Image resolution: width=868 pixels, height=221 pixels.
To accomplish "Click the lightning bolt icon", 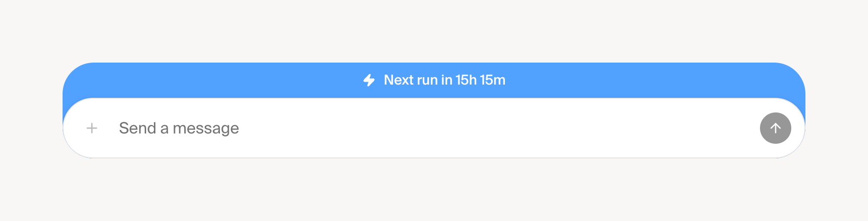I will 369,80.
